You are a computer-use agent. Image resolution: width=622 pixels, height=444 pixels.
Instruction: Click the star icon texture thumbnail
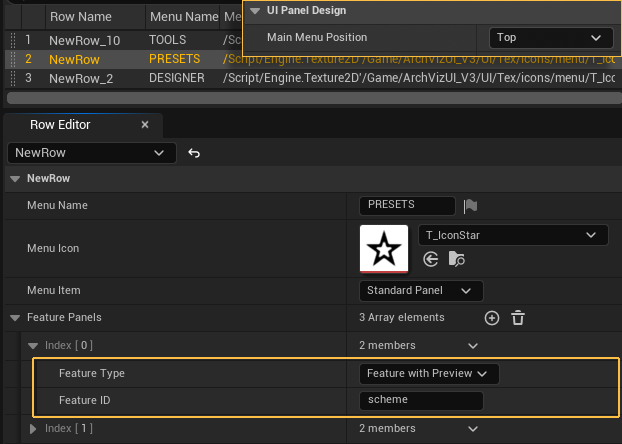point(383,248)
